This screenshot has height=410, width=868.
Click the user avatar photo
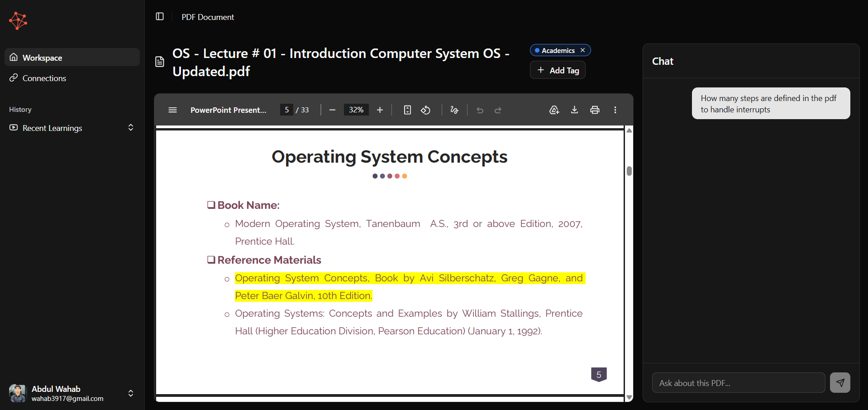click(x=18, y=393)
